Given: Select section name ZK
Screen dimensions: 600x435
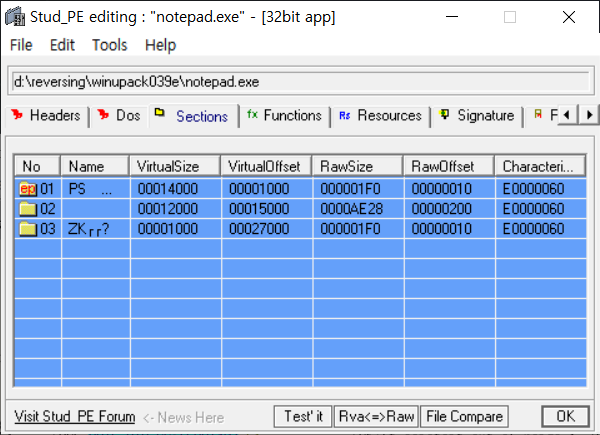Looking at the screenshot, I should point(88,229).
